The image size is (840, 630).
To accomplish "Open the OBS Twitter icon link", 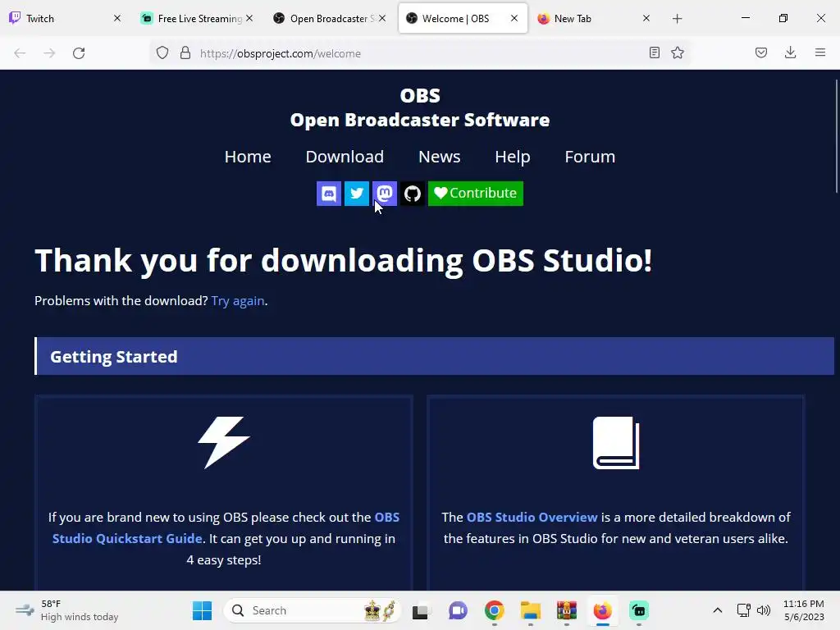I will pyautogui.click(x=356, y=194).
